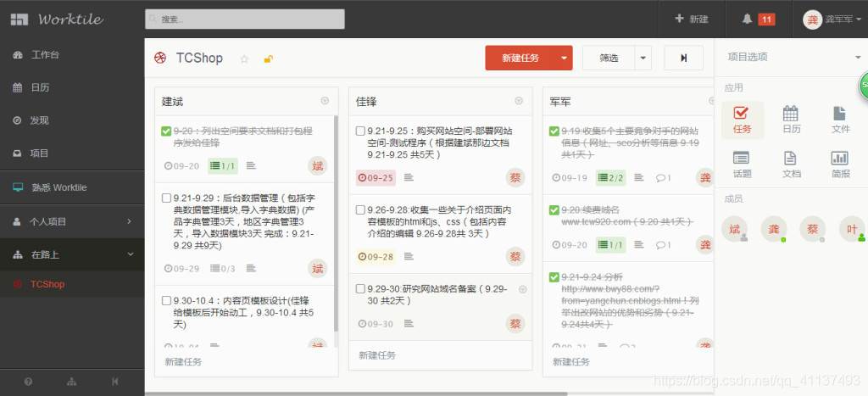The image size is (868, 396).
Task: Open user menu 龚军军
Action: pyautogui.click(x=832, y=20)
